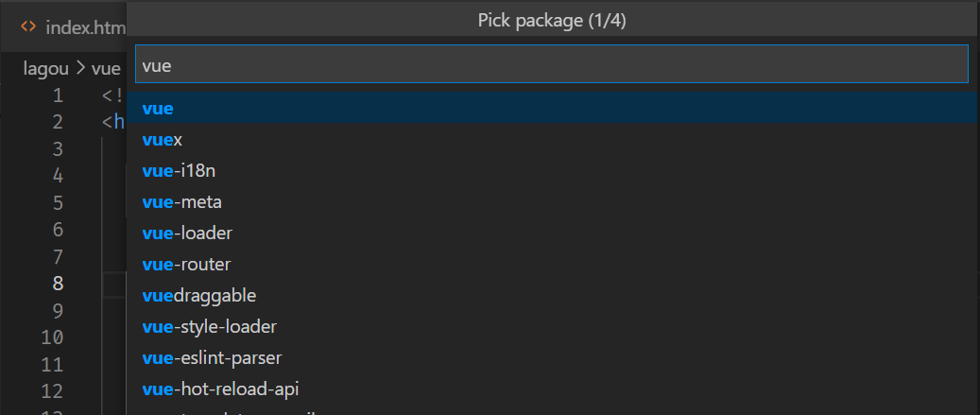Screen dimensions: 980x415
Task: Open the index.html editor tab
Action: pos(73,26)
